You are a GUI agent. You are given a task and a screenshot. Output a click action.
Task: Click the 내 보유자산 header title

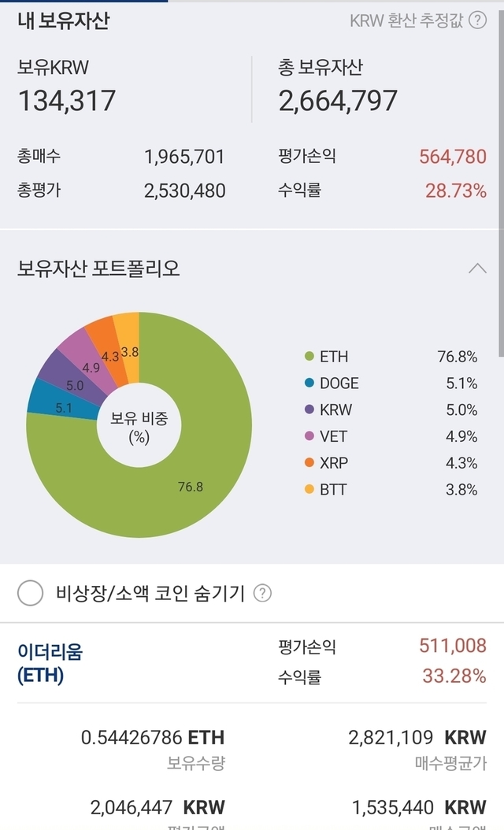click(x=63, y=21)
